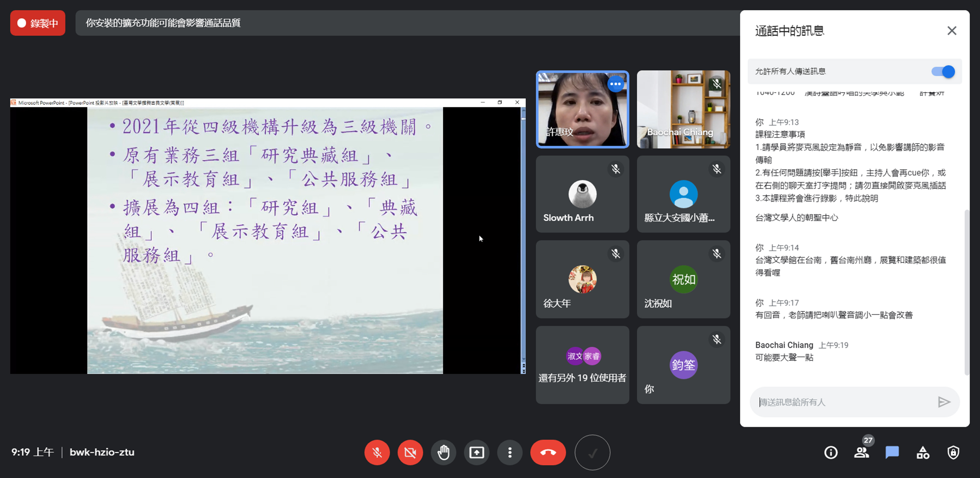Viewport: 980px width, 478px height.
Task: Click the send message arrow icon
Action: pos(944,402)
